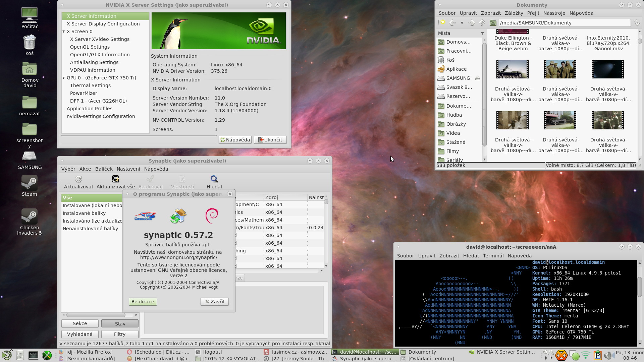Click Ukončit button in NVIDIA settings

(x=270, y=140)
